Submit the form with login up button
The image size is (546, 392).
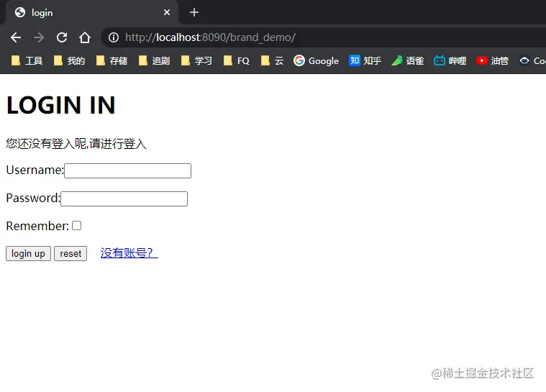[x=28, y=253]
